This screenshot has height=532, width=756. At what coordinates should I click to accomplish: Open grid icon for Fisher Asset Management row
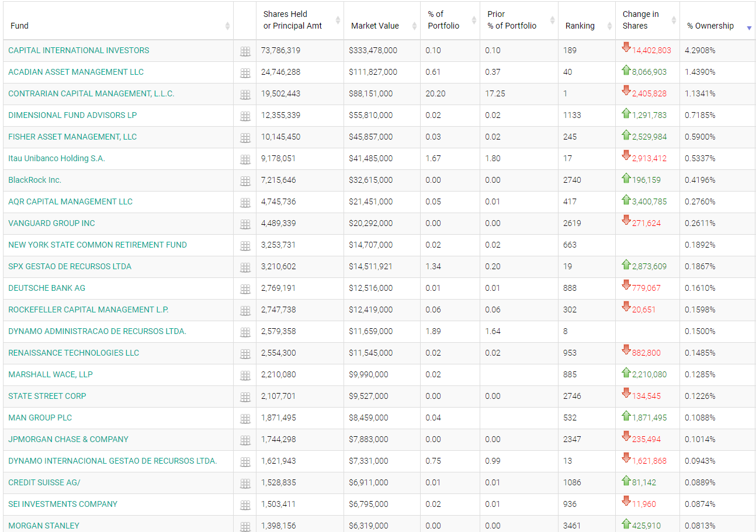(245, 138)
